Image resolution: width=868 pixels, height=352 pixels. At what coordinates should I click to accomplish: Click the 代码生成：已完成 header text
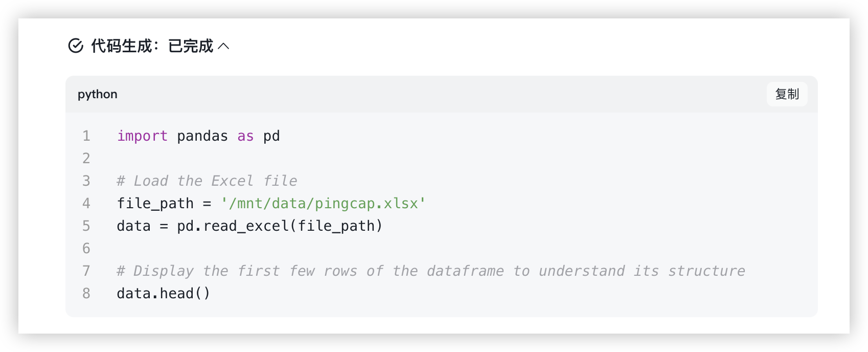(152, 46)
